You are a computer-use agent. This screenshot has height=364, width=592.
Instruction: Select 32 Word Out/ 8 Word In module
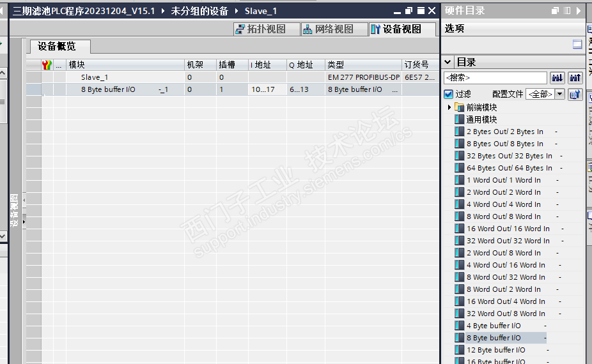pyautogui.click(x=506, y=314)
